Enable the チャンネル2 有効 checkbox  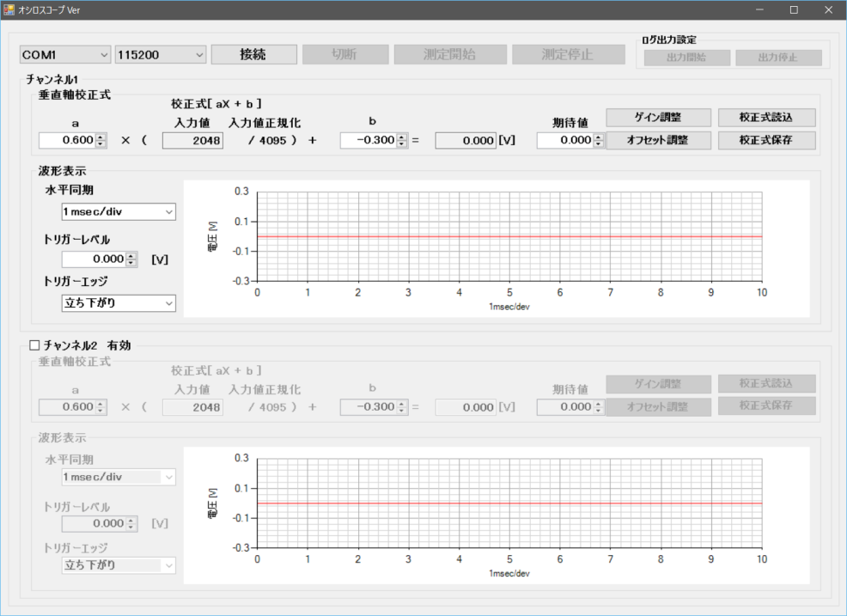coord(34,345)
